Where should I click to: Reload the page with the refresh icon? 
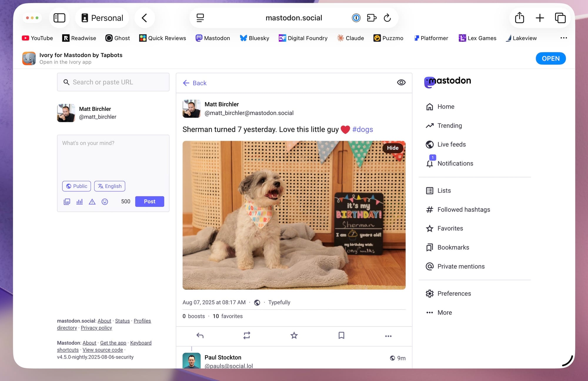[387, 18]
